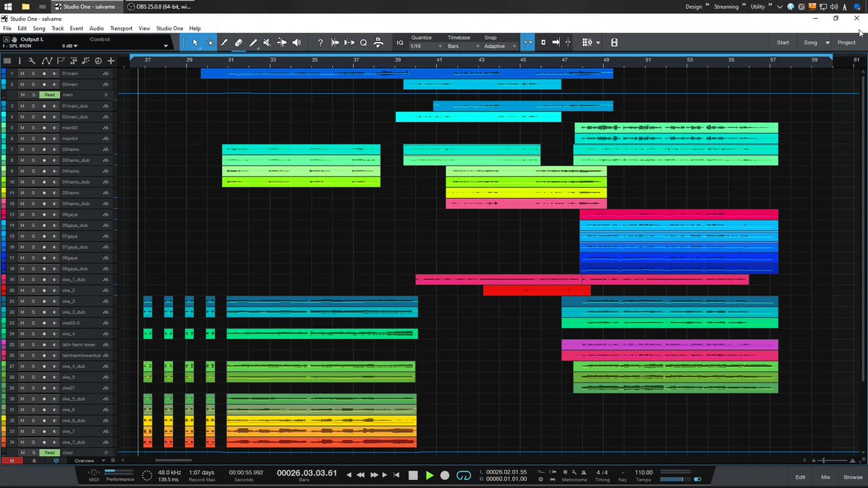Open Strip Silence from the toolbar
The image size is (868, 488).
tap(349, 43)
